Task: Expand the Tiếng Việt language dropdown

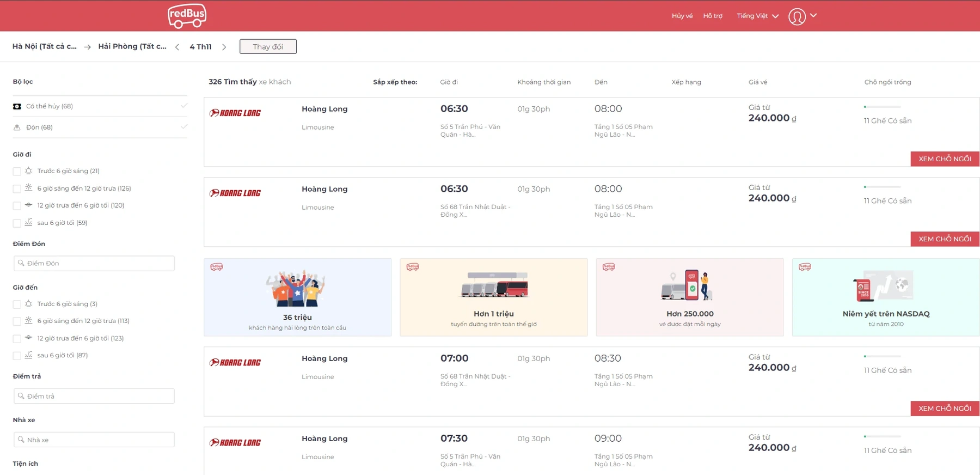Action: point(757,16)
